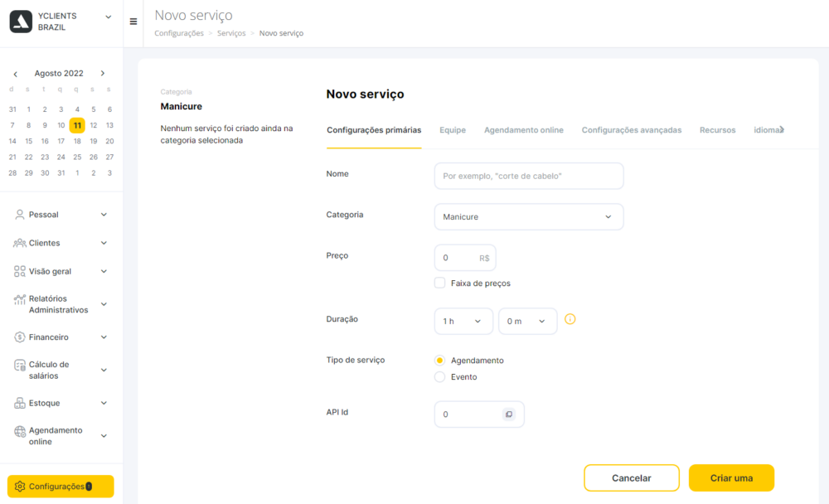
Task: Go to previous month in calendar
Action: [15, 74]
